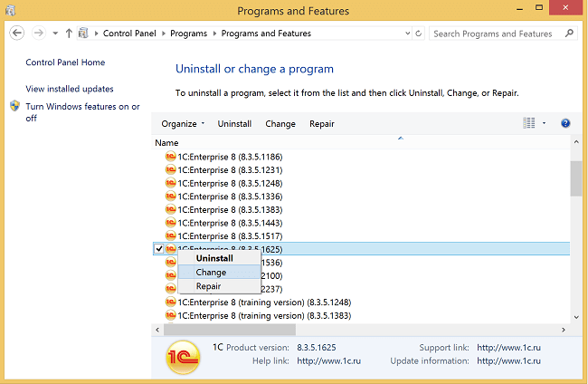Viewport: 588px width, 384px height.
Task: Click the Programs and Features breadcrumb
Action: pyautogui.click(x=266, y=34)
